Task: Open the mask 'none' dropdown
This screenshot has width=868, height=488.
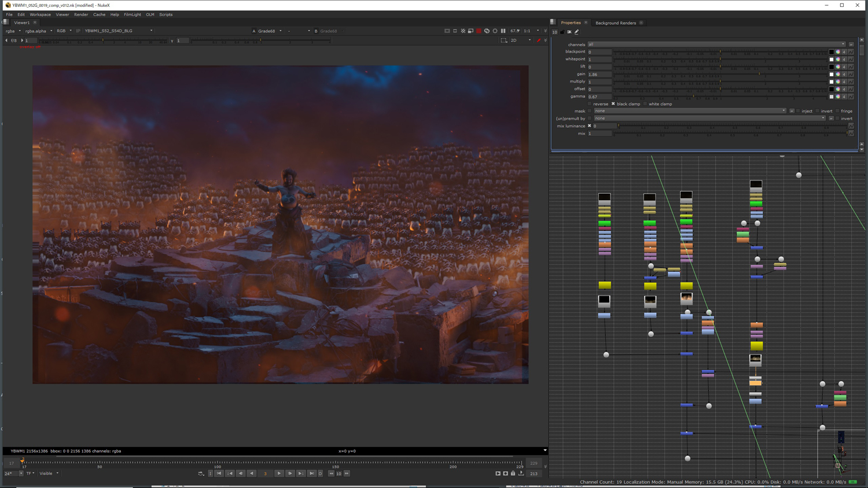Action: pyautogui.click(x=690, y=111)
